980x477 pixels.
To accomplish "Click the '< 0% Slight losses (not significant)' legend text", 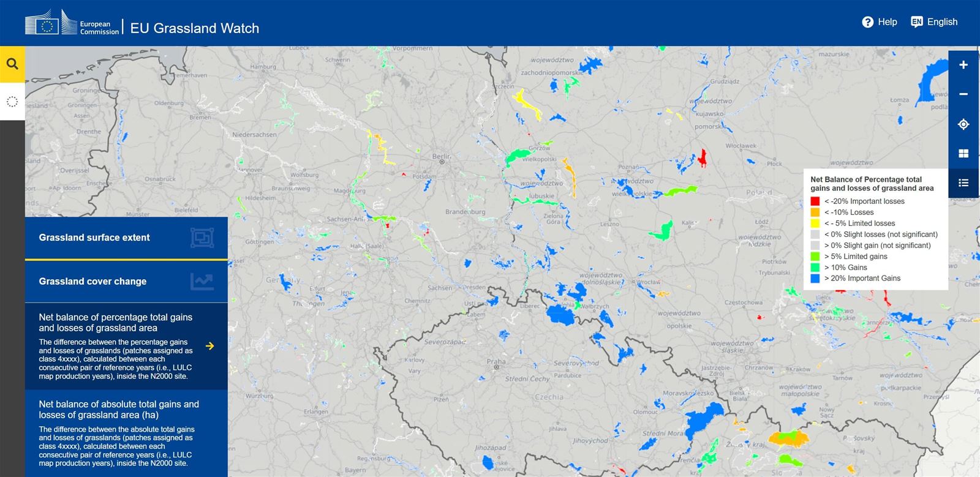I will pyautogui.click(x=881, y=235).
